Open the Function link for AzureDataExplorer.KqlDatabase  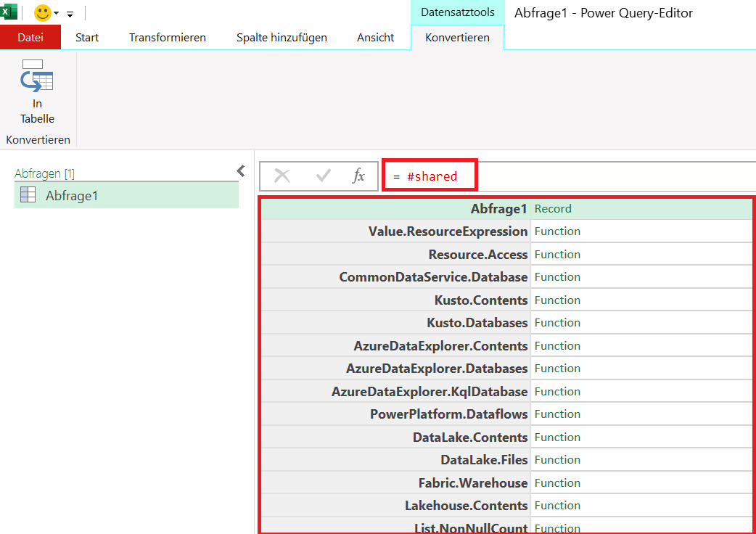point(557,391)
